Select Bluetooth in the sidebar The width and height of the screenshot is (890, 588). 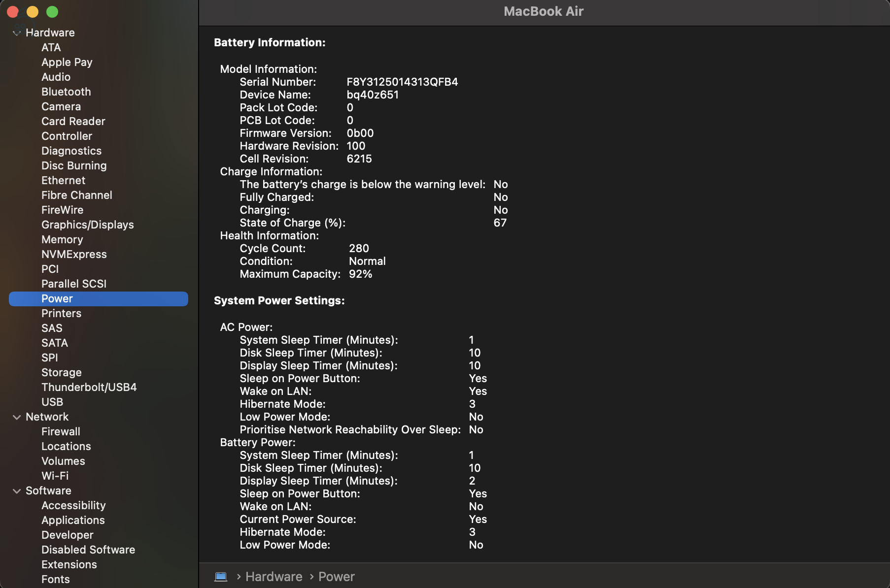click(x=67, y=92)
